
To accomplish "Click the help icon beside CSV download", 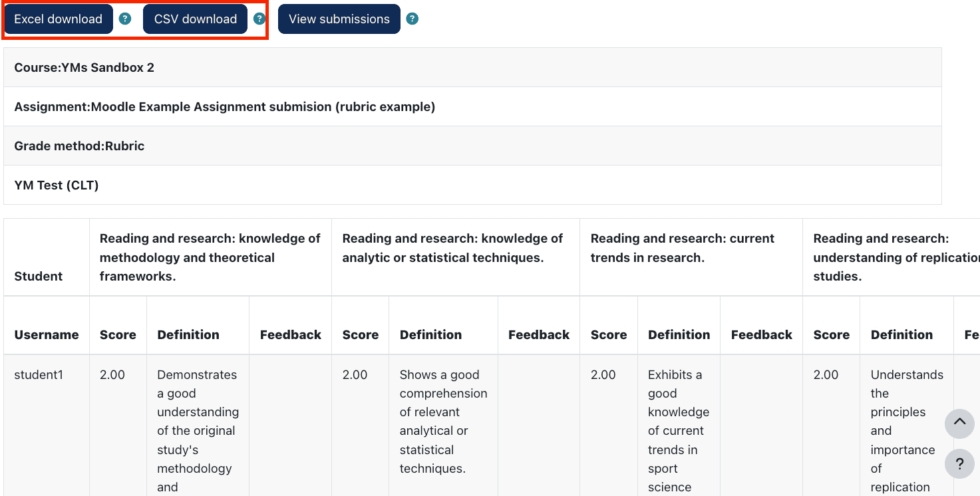I will (x=259, y=19).
